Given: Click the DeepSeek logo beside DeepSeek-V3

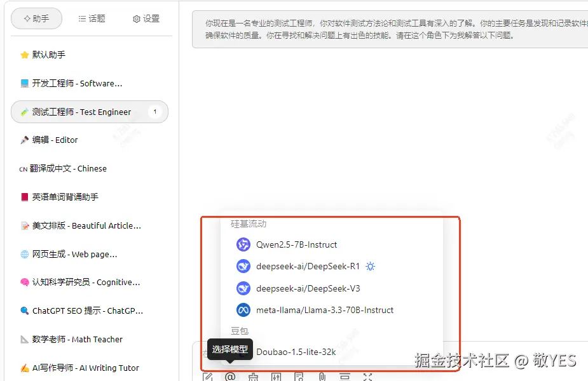Looking at the screenshot, I should (x=243, y=288).
